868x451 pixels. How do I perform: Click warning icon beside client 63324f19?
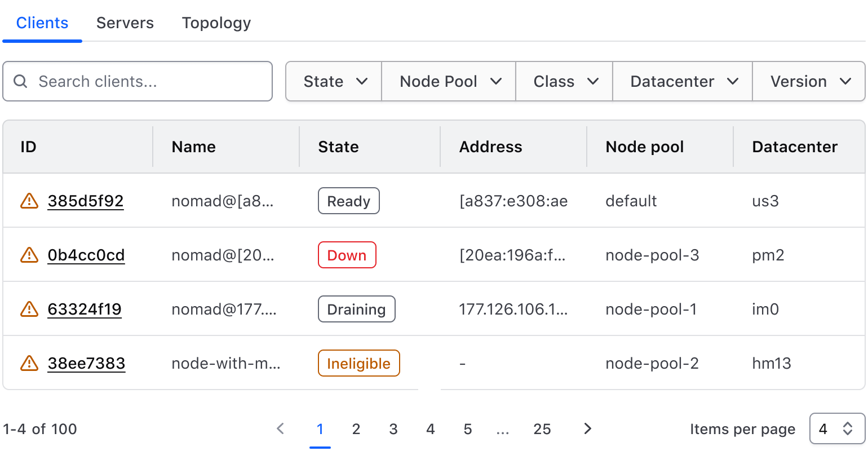pyautogui.click(x=29, y=309)
